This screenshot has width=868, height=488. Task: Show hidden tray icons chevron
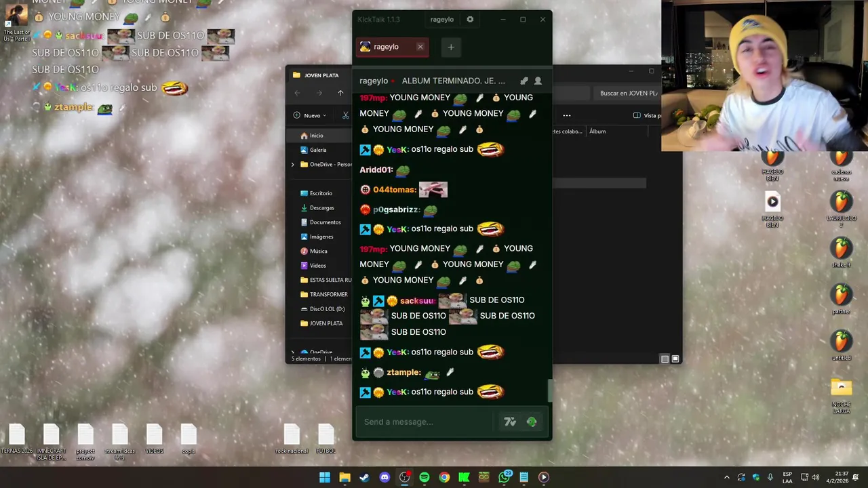[727, 477]
